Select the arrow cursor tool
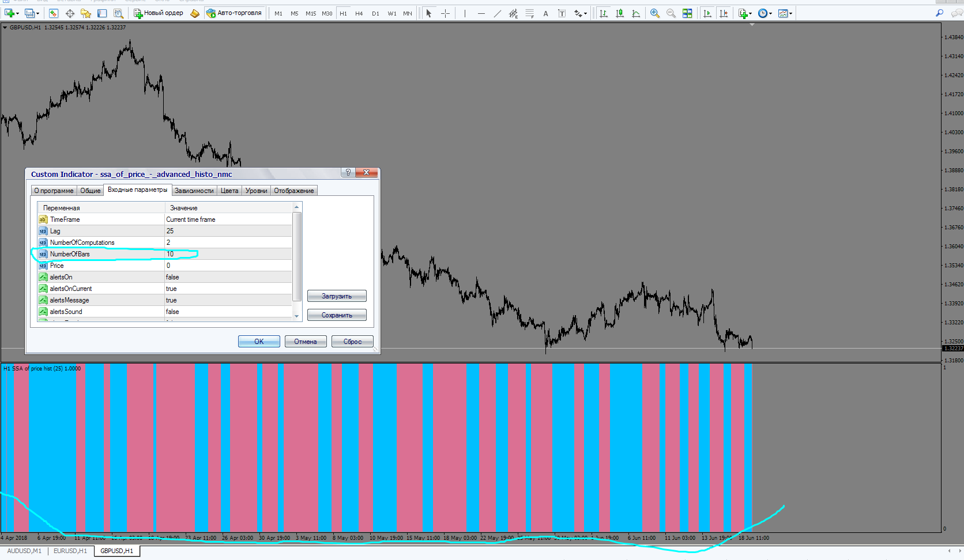 (428, 13)
